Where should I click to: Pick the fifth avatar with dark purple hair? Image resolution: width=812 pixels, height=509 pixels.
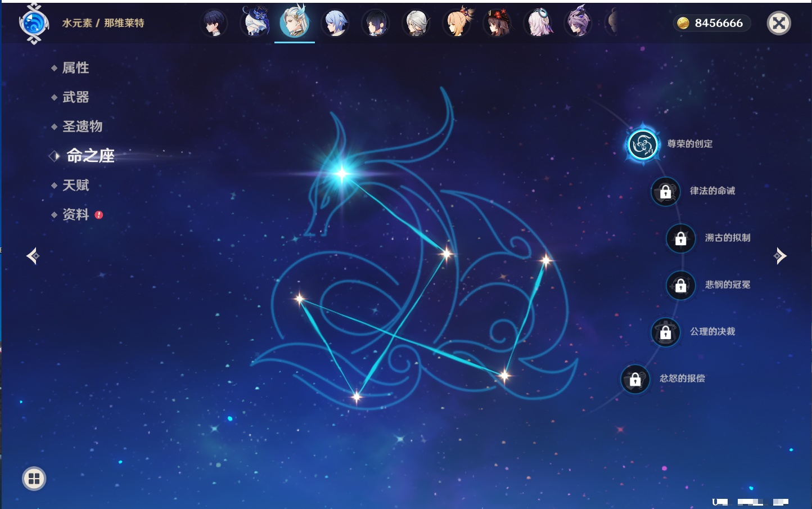tap(376, 23)
